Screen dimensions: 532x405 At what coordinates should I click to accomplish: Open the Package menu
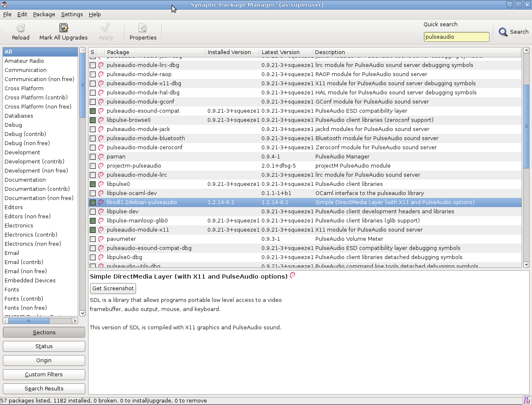click(44, 14)
